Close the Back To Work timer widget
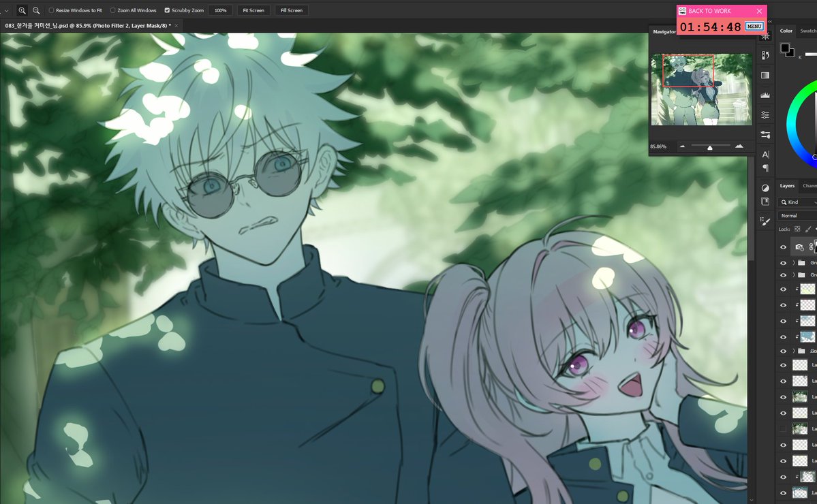Viewport: 817px width, 504px height. click(x=759, y=11)
